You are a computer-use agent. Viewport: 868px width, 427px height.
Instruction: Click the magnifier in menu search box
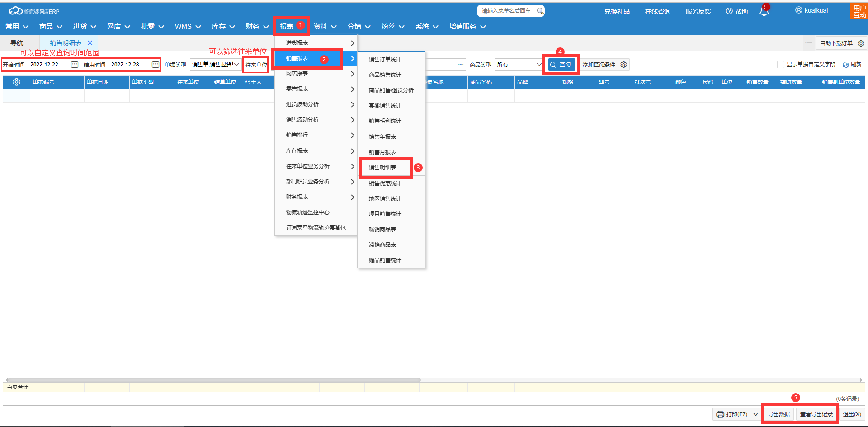pos(540,11)
